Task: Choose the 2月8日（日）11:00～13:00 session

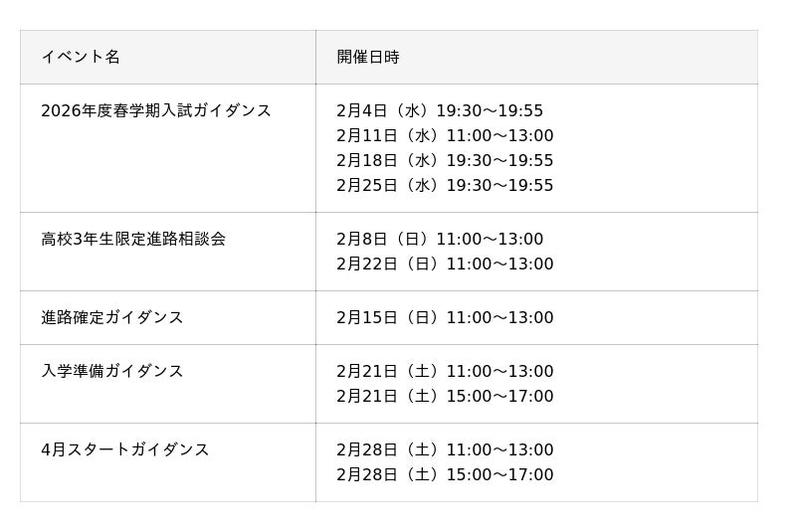Action: click(x=440, y=239)
